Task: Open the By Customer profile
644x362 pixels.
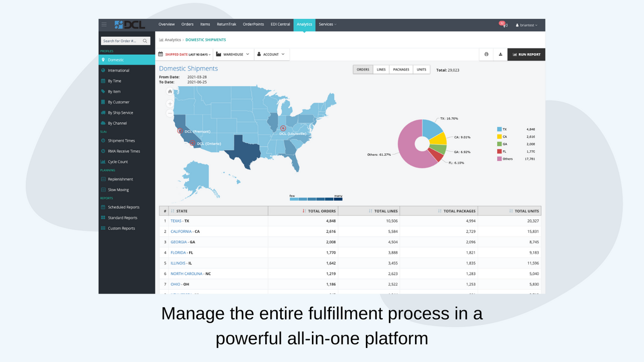Action: click(x=127, y=102)
